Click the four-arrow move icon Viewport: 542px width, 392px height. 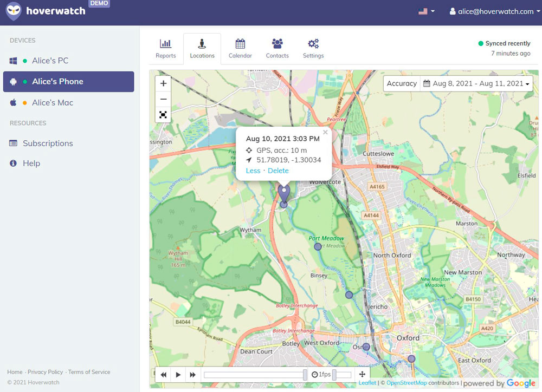click(x=362, y=374)
